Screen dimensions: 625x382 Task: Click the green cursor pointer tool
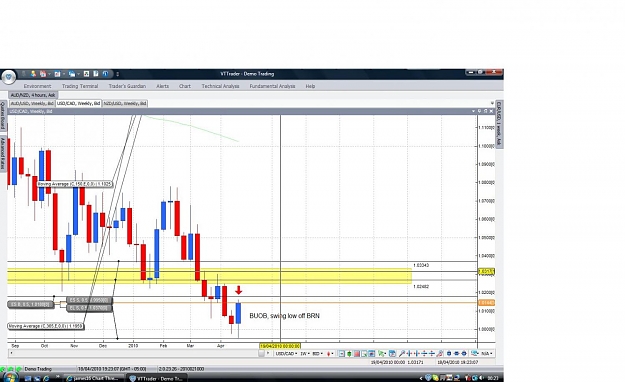[382, 354]
